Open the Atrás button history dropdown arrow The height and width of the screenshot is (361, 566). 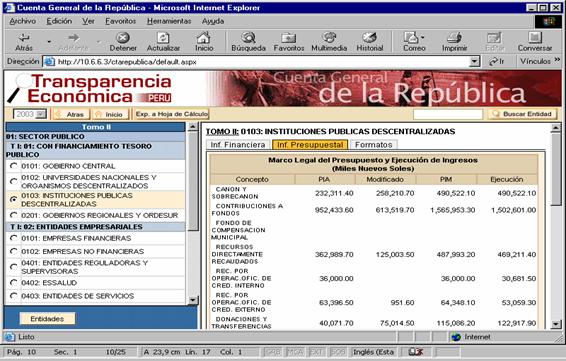(x=49, y=42)
